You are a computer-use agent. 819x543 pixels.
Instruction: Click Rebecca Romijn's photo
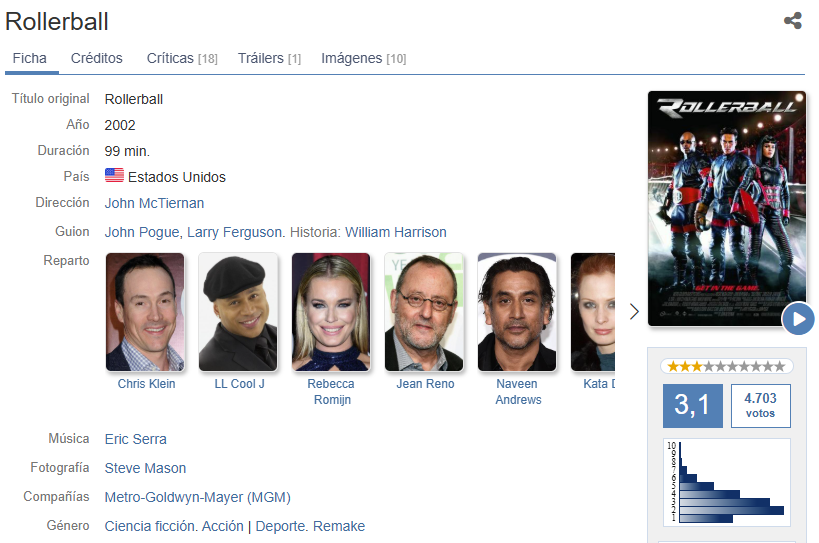point(331,312)
